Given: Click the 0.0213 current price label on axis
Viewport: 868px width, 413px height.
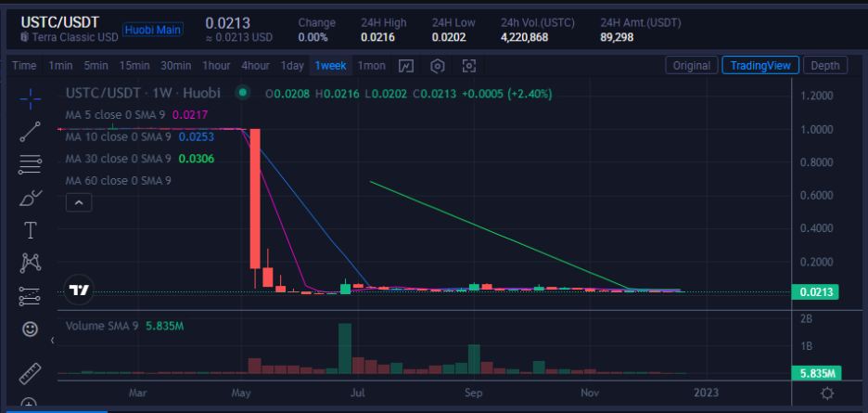Looking at the screenshot, I should (815, 291).
